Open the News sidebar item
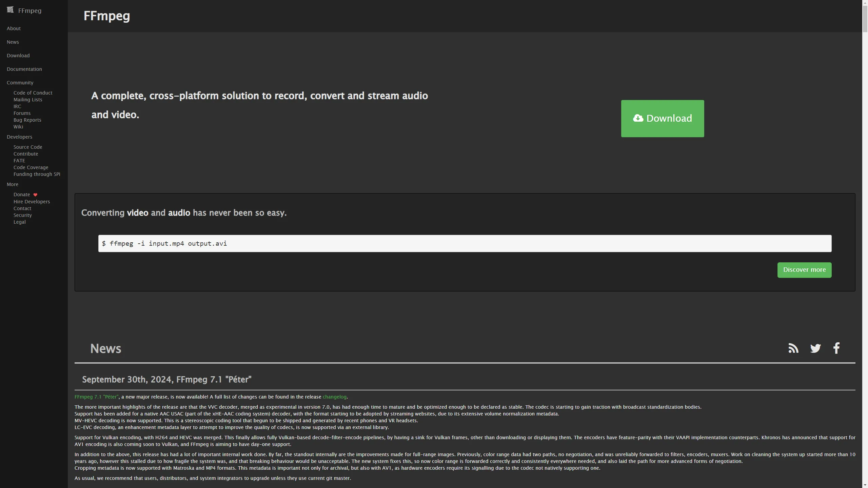This screenshot has width=868, height=488. tap(13, 42)
